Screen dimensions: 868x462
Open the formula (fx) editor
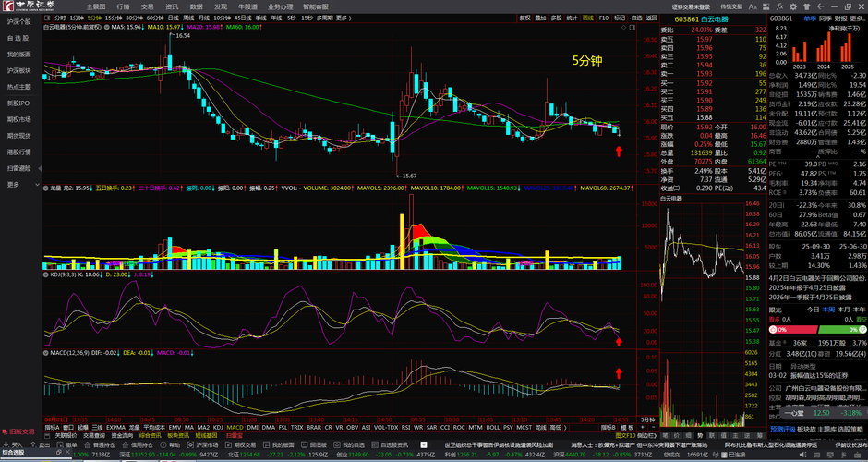coord(780,6)
